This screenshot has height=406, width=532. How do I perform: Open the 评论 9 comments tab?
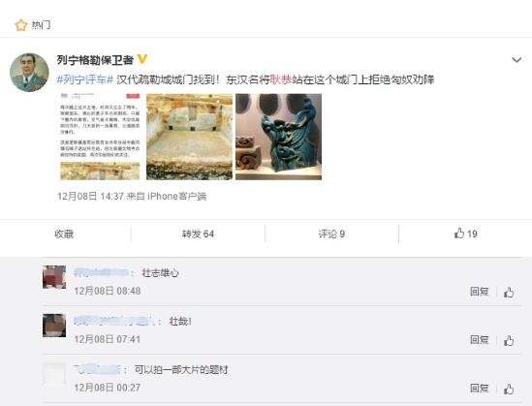pyautogui.click(x=331, y=234)
